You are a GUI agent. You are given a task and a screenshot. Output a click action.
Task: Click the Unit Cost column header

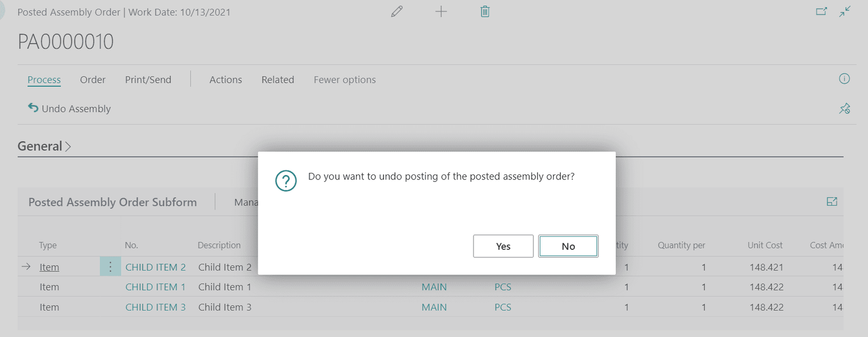click(x=765, y=245)
